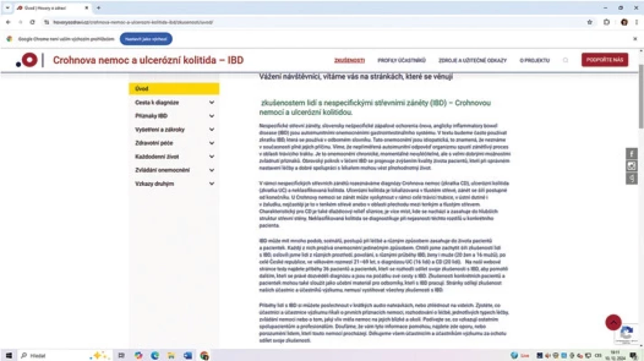Viewport: 644px width, 361px height.
Task: Open File Explorer from the taskbar
Action: coord(172,355)
